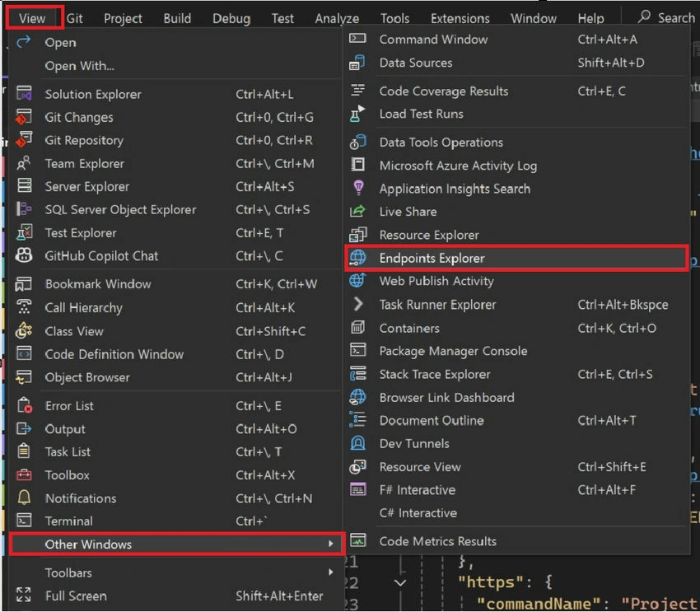Click the Command Window icon
This screenshot has width=700, height=612.
pos(357,39)
